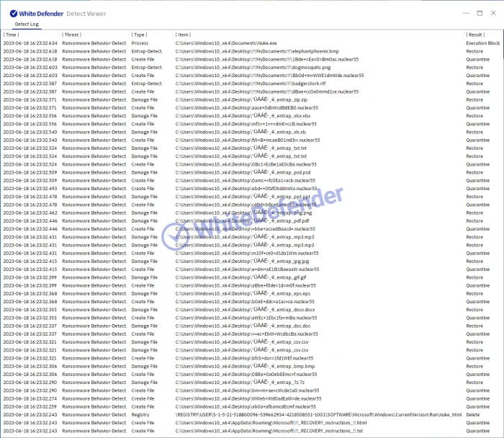Click the Item column header

pyautogui.click(x=184, y=35)
